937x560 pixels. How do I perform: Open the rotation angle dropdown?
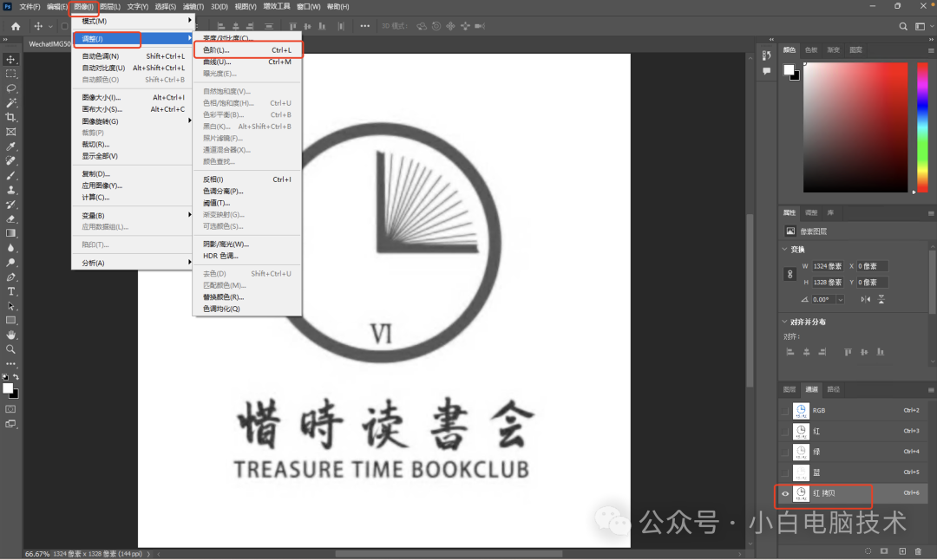(x=840, y=299)
